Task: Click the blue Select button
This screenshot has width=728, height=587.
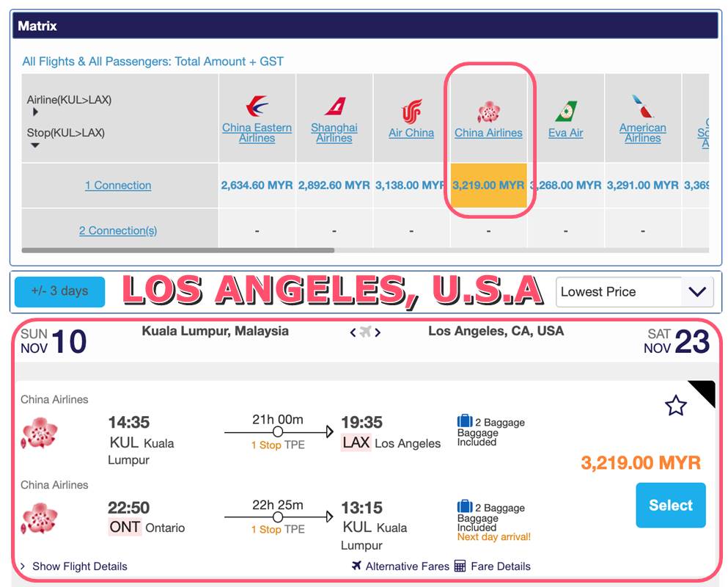Action: pyautogui.click(x=670, y=506)
